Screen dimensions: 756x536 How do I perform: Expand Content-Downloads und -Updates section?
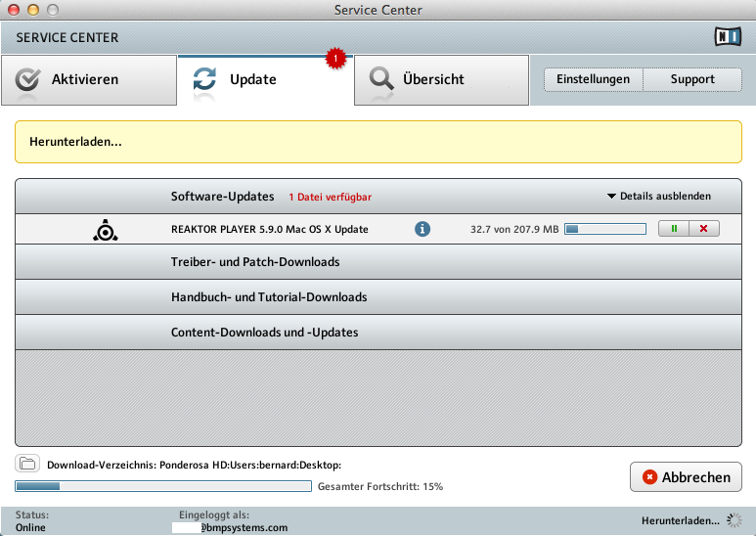coord(378,333)
